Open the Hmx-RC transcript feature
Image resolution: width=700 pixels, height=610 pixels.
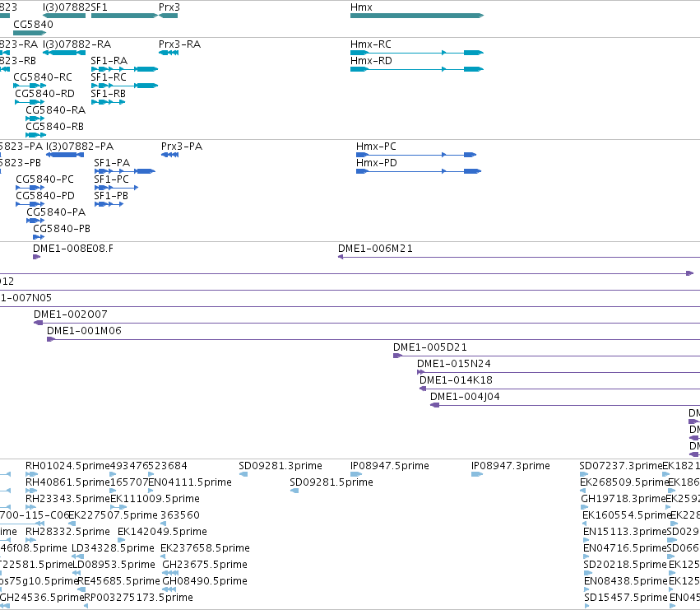click(416, 53)
